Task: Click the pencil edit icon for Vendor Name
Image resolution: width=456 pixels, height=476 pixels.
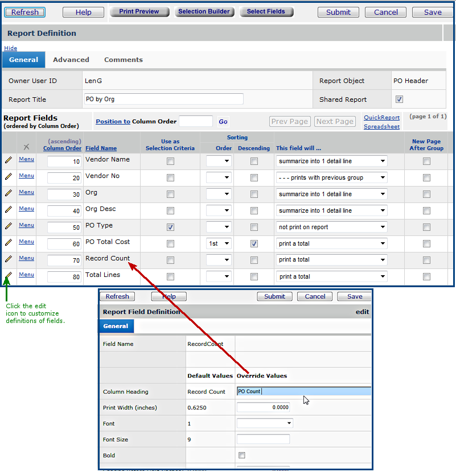Action: coord(9,160)
